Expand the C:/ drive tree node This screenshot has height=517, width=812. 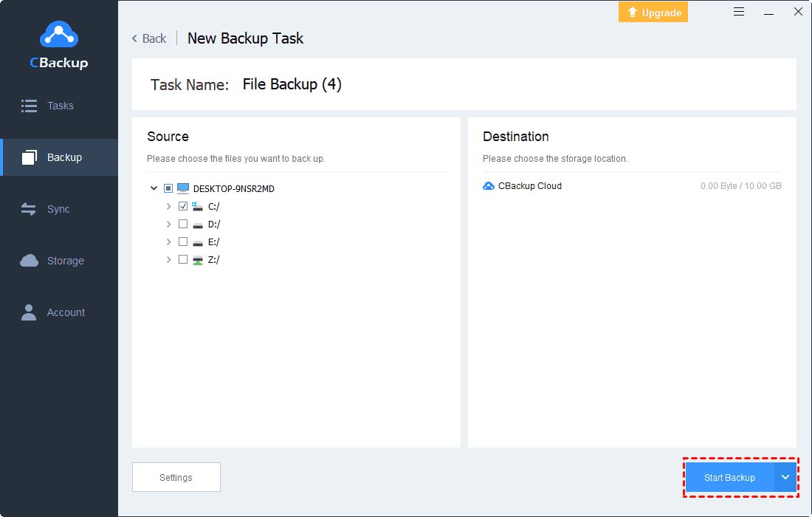[x=168, y=206]
